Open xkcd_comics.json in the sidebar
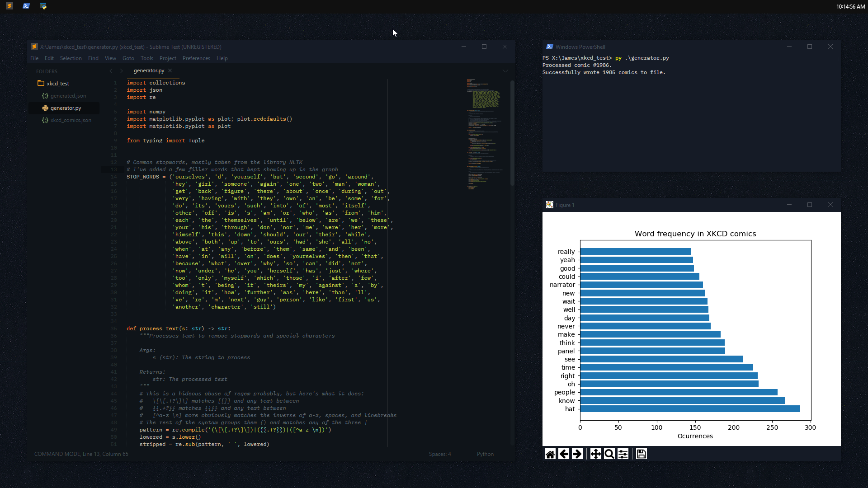Image resolution: width=868 pixels, height=488 pixels. click(x=71, y=120)
